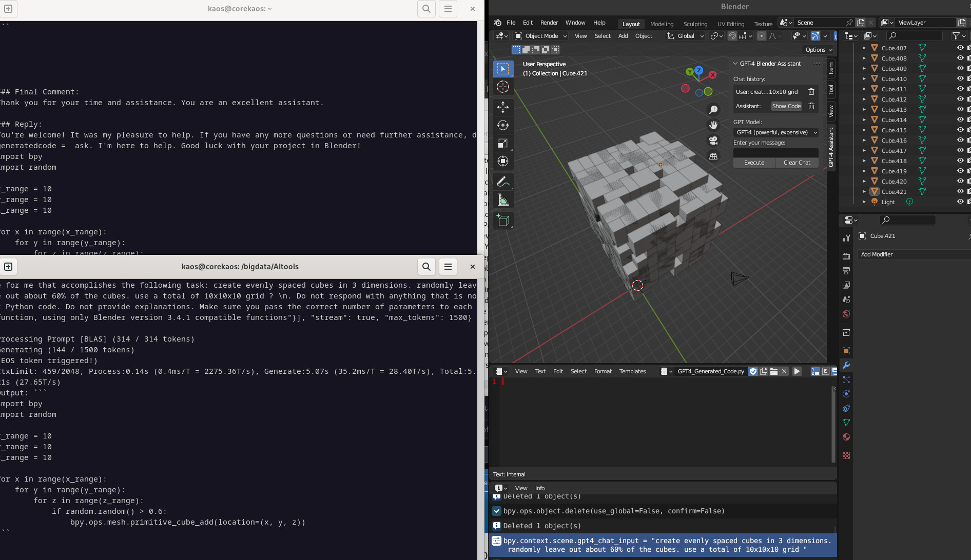Open Output properties tab
This screenshot has height=560, width=971.
(x=846, y=270)
